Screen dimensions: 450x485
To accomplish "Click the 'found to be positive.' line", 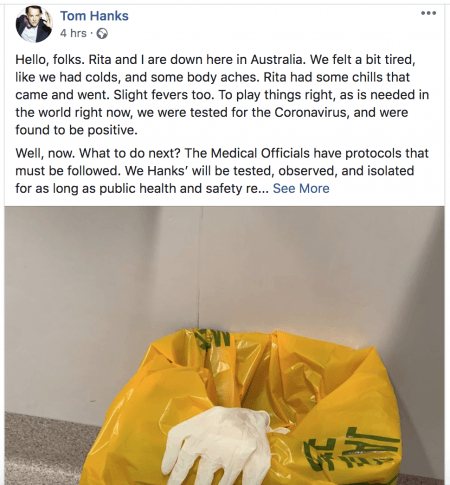I will 76,130.
